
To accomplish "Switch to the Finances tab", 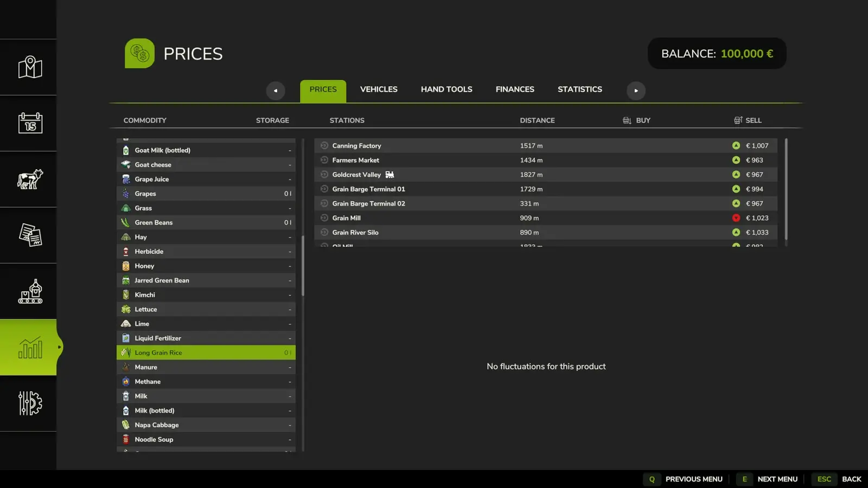I will click(x=515, y=89).
